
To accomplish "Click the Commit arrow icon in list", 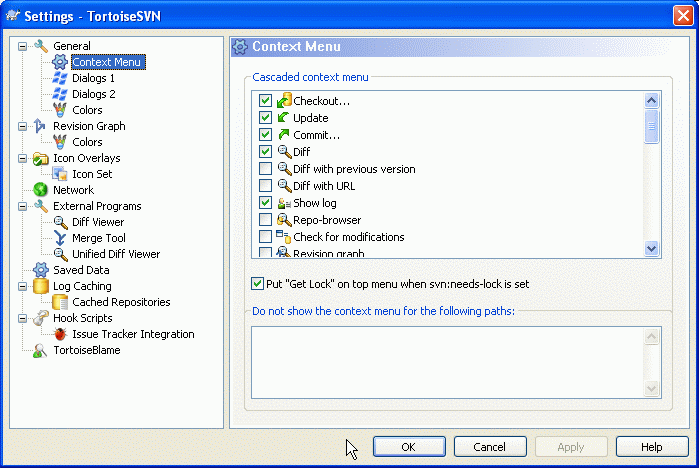I will pos(284,135).
